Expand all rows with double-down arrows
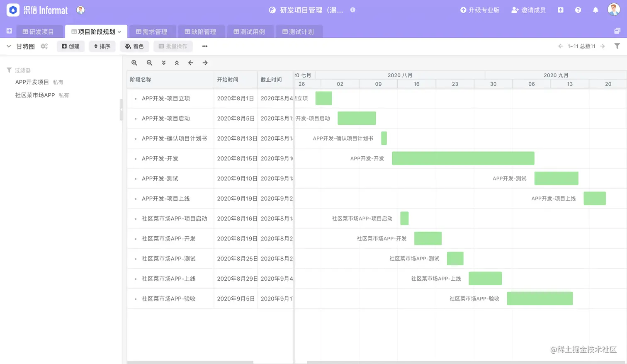The image size is (627, 364). [164, 63]
